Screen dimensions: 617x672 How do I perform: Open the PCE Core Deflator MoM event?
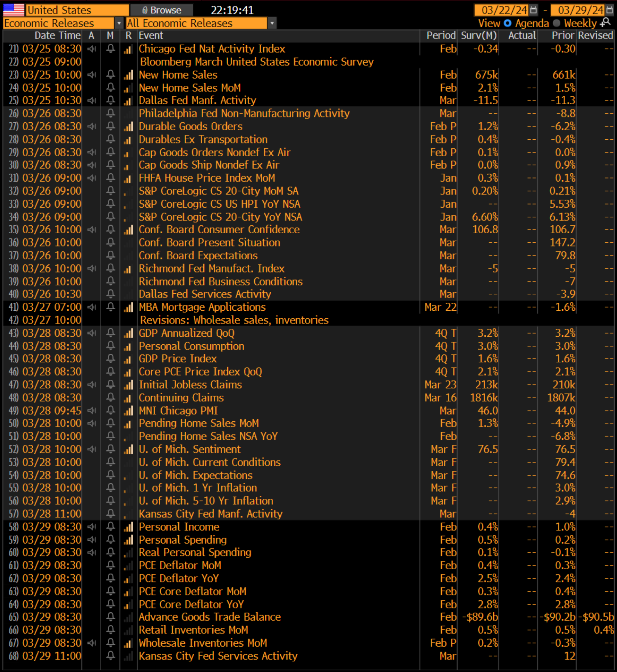pos(192,591)
